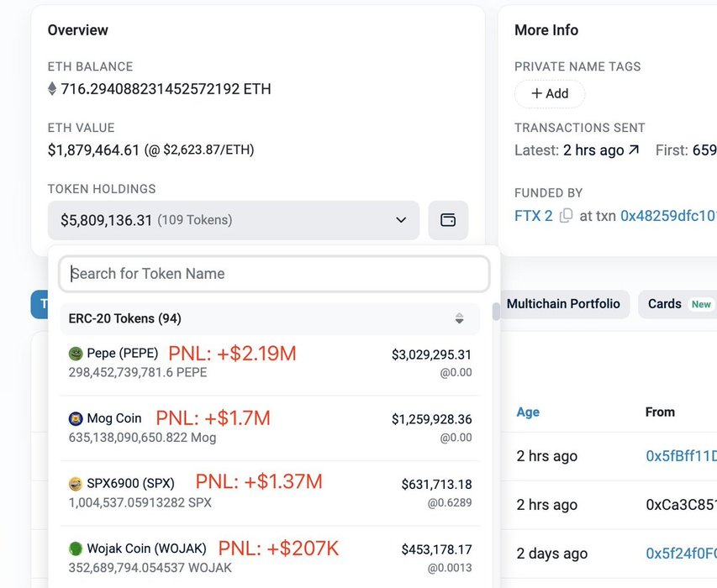The width and height of the screenshot is (717, 588).
Task: Open the funding transaction hash 0x48259dfc link
Action: coord(667,216)
